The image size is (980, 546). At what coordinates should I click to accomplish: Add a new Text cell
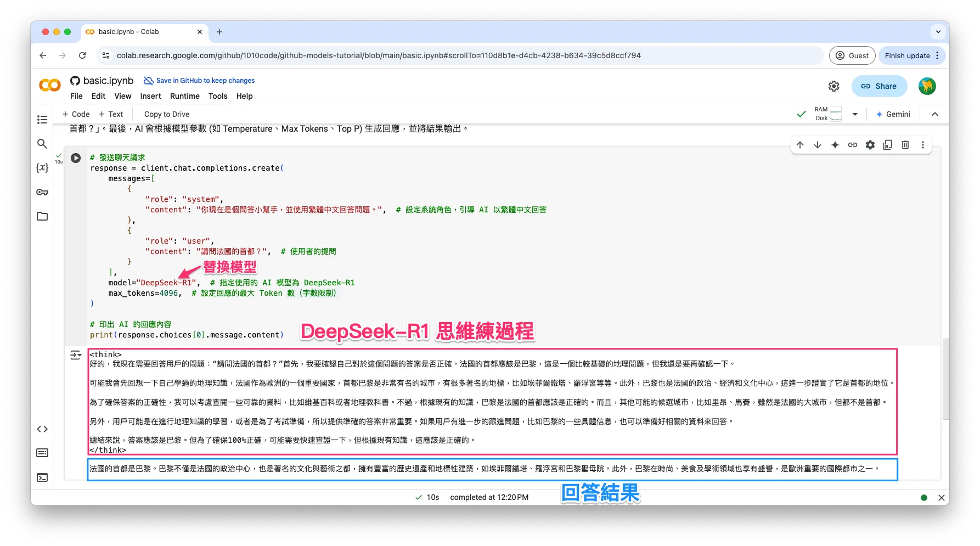point(111,114)
